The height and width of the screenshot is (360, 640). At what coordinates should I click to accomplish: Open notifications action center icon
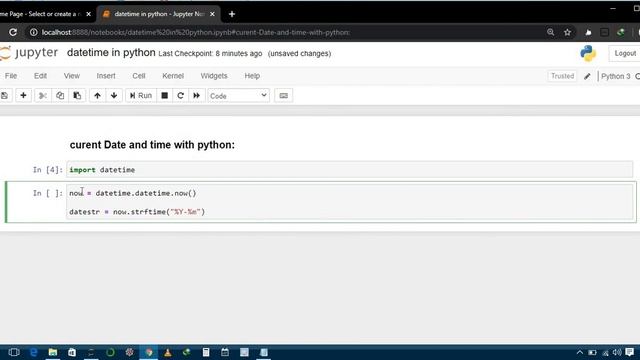tap(630, 352)
